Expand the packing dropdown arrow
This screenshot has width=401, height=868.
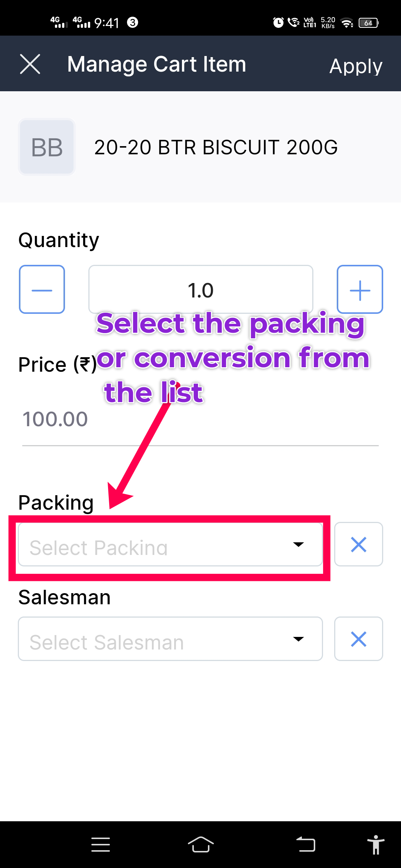pos(298,545)
